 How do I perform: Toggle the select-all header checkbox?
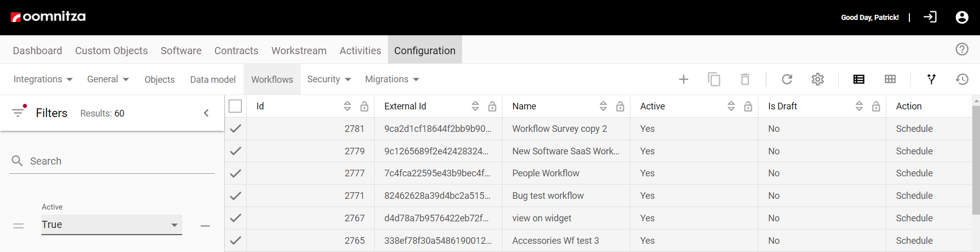pos(235,106)
